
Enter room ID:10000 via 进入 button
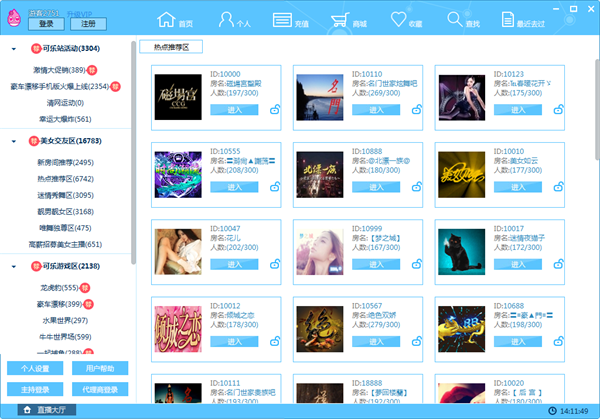tap(234, 110)
